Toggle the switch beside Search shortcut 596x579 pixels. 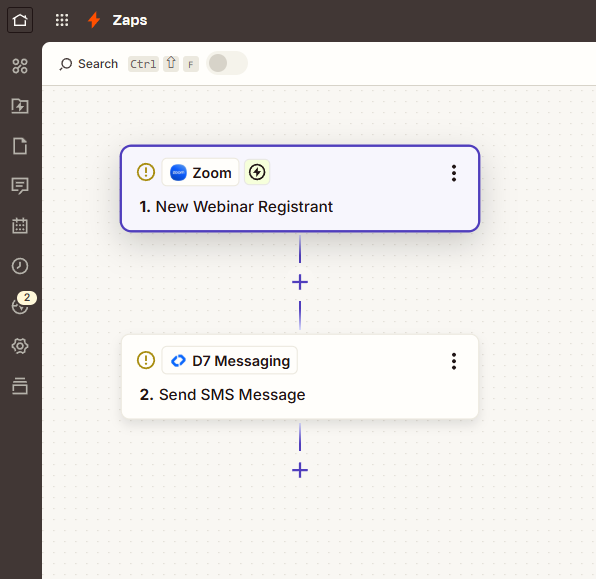point(227,63)
